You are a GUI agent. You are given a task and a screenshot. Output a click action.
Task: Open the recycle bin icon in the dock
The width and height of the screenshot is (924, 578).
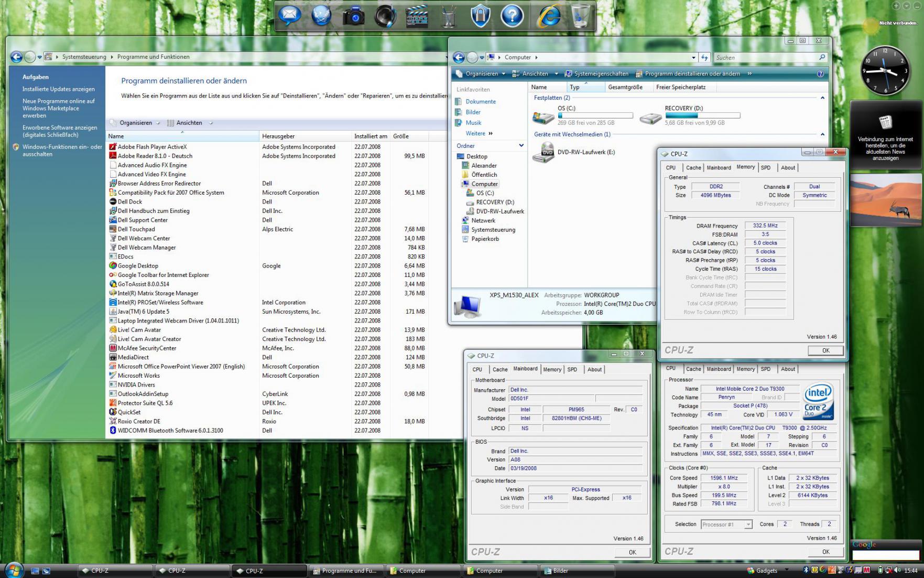[580, 16]
